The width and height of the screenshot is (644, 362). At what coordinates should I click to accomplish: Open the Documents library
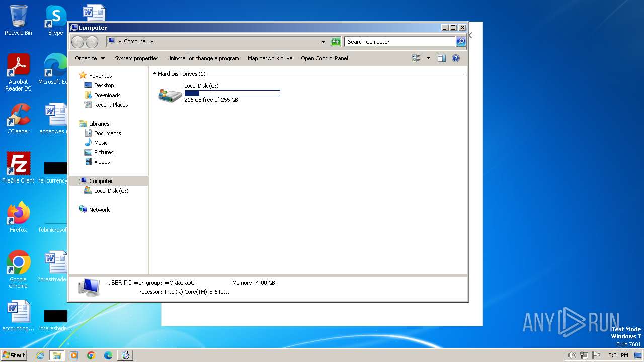pos(107,133)
